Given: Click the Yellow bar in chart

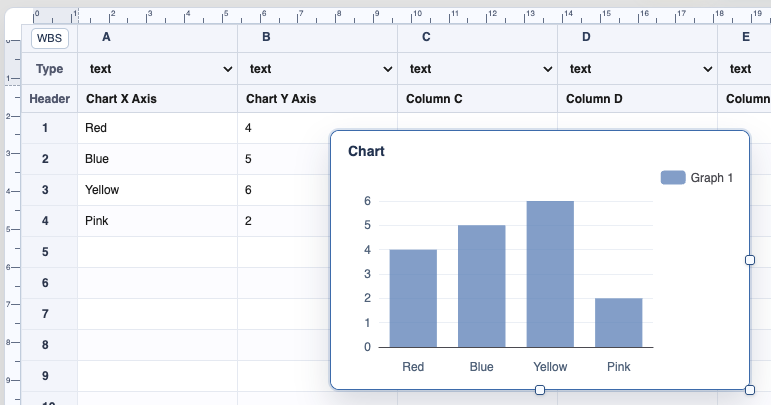Looking at the screenshot, I should coord(550,274).
